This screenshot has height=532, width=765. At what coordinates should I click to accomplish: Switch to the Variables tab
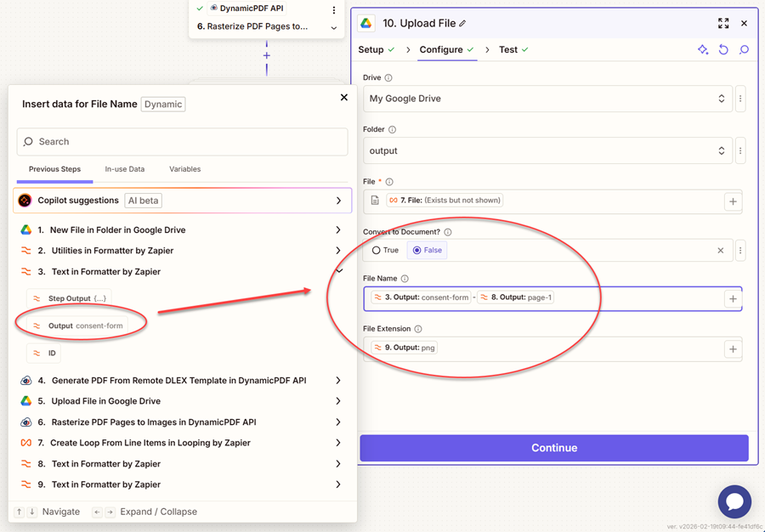(184, 169)
